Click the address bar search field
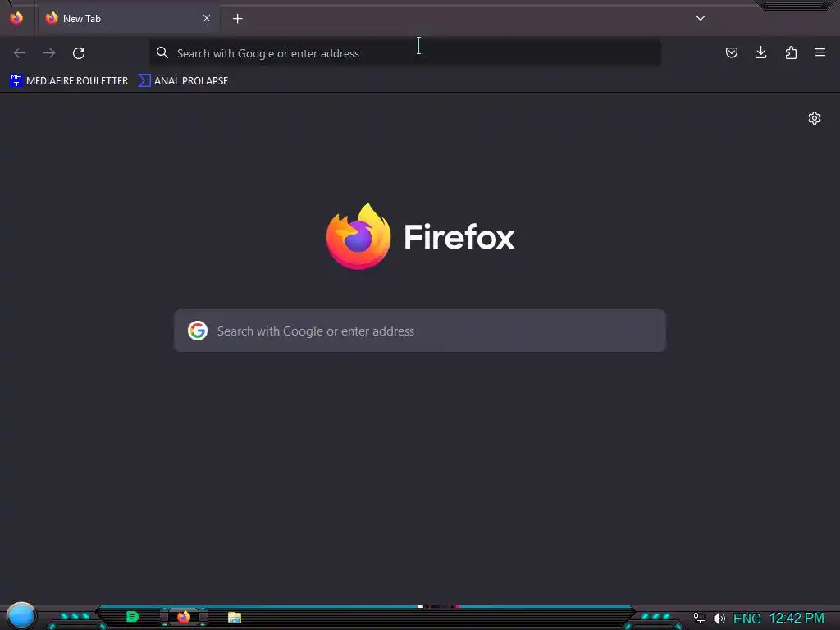Screen dimensions: 840x630 [405, 53]
